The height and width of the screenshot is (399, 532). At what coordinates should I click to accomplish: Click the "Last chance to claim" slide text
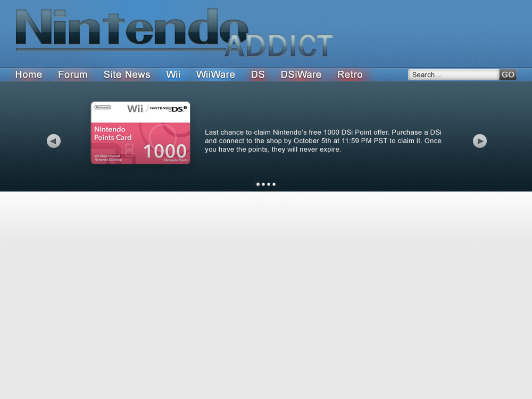click(323, 141)
